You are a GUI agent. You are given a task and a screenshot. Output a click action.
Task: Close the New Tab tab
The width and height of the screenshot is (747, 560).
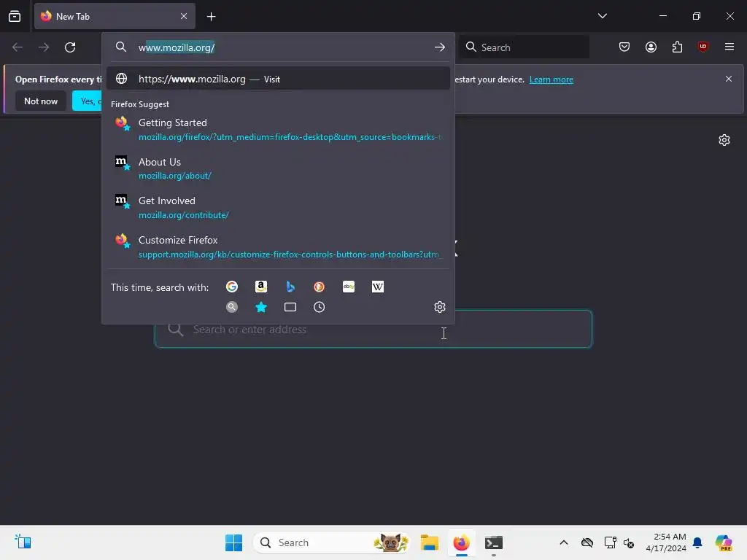point(184,16)
